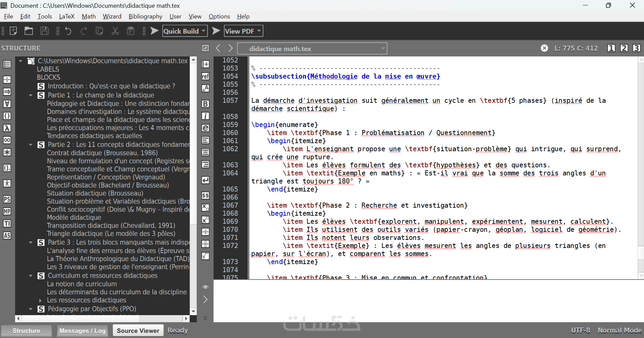This screenshot has height=338, width=644.
Task: Apply emphasis with the e icon
Action: point(205,128)
